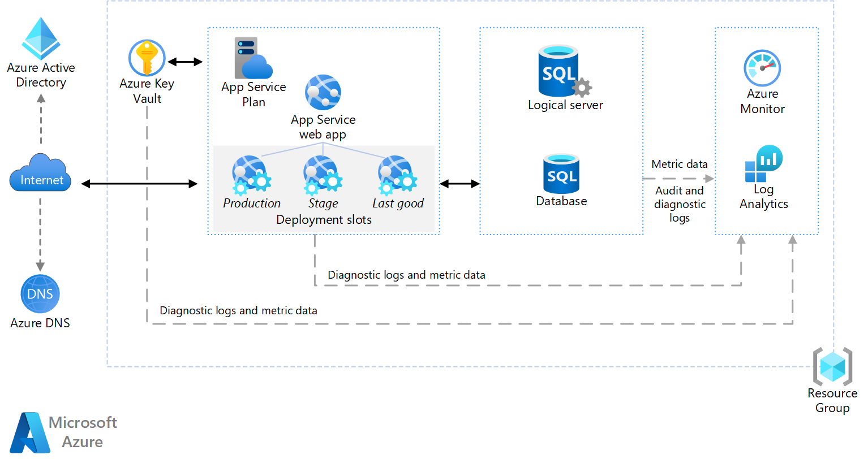Select the Stage deployment slot
The image size is (868, 459).
click(323, 175)
